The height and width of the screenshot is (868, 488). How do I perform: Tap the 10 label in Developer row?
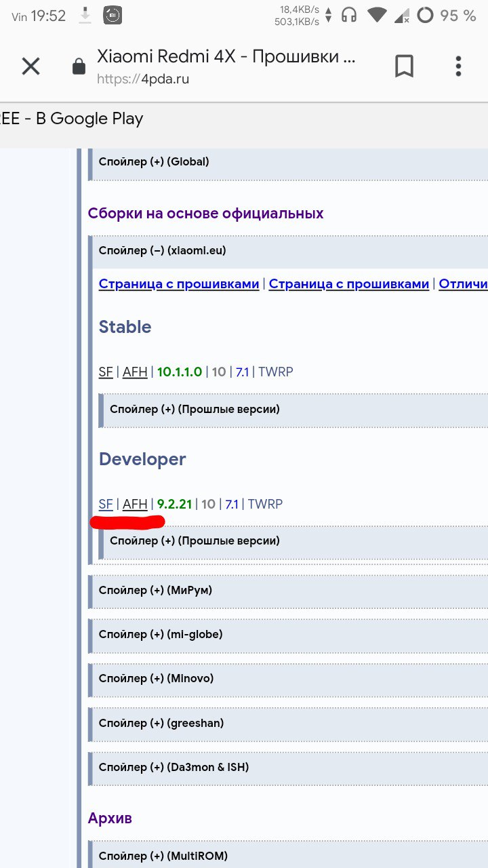pyautogui.click(x=208, y=504)
